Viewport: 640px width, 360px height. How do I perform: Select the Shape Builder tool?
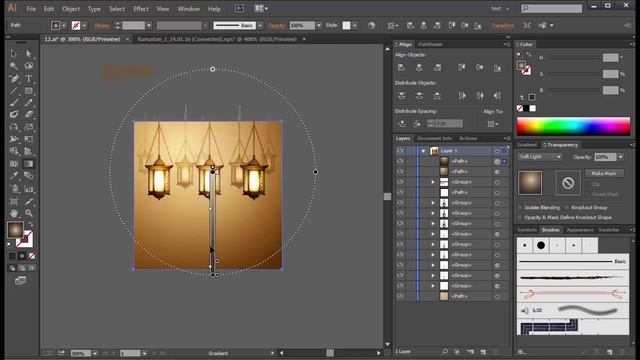click(x=13, y=151)
